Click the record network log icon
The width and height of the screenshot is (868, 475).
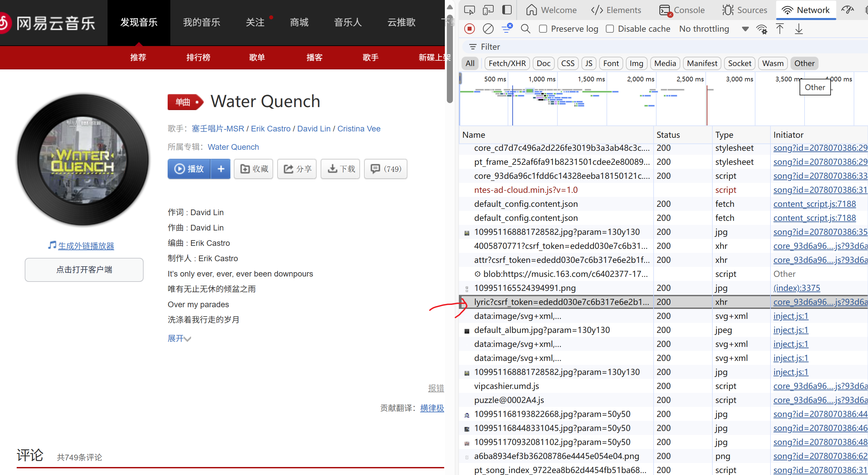[469, 29]
